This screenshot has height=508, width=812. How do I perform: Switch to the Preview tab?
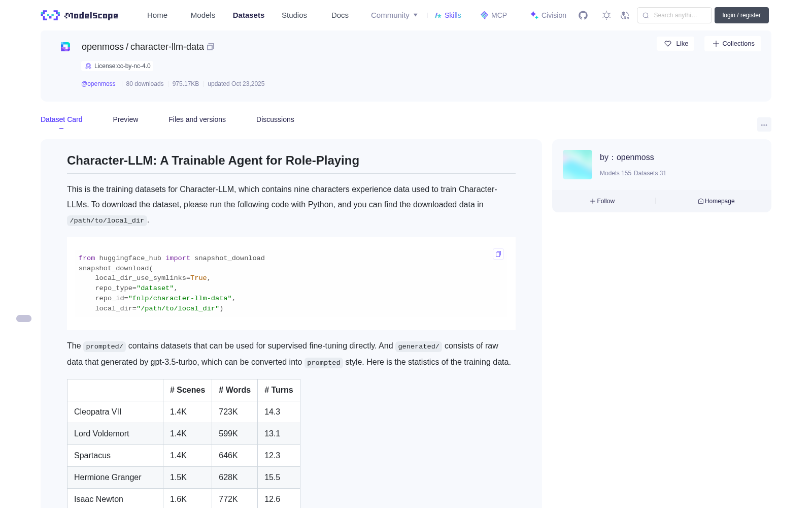click(125, 119)
